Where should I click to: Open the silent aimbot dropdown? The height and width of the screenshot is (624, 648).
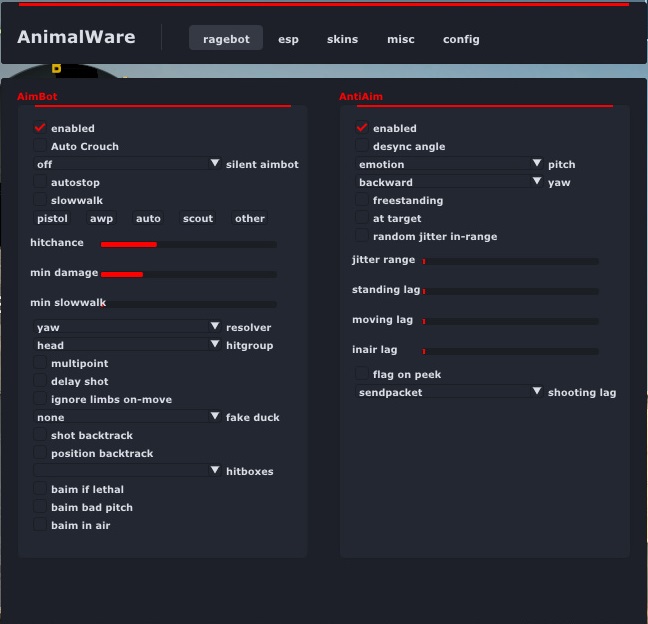pos(127,164)
